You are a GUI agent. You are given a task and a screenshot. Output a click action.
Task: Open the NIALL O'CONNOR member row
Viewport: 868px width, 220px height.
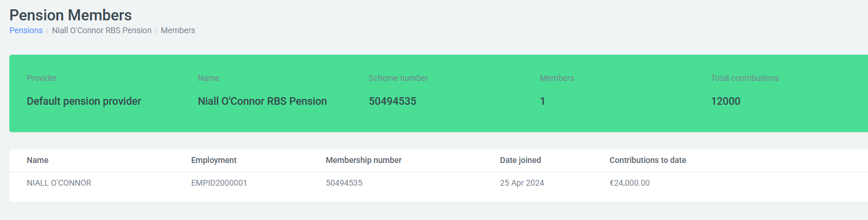[x=438, y=183]
